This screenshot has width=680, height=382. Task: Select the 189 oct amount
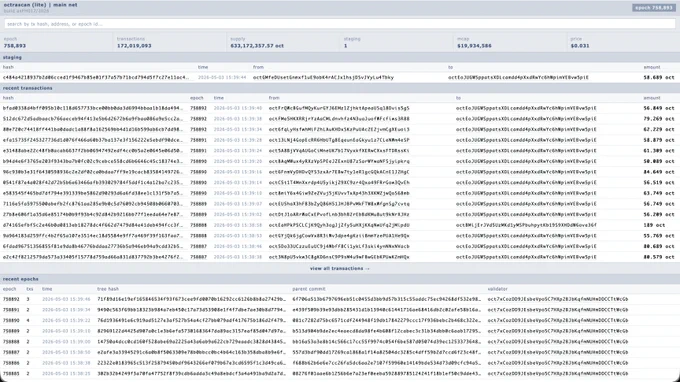(654, 225)
